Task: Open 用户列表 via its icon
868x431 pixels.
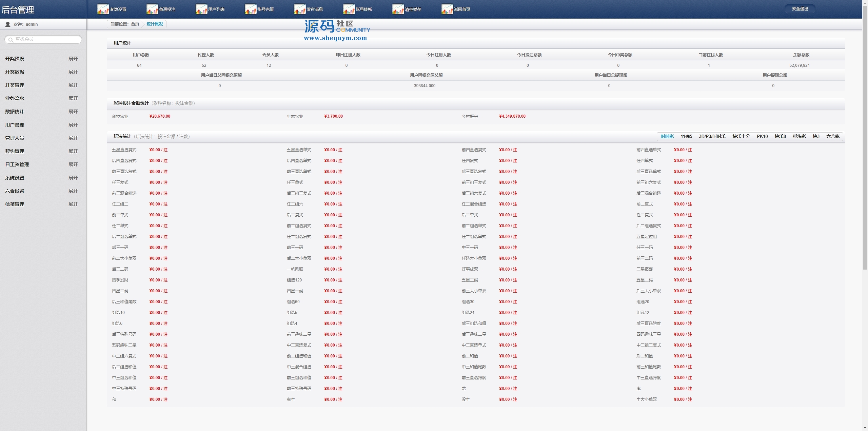Action: [x=201, y=9]
